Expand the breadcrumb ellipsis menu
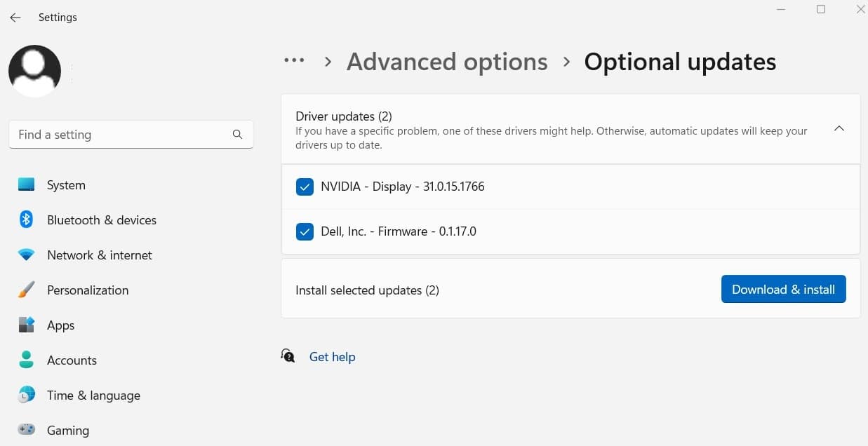The height and width of the screenshot is (446, 868). (x=294, y=61)
